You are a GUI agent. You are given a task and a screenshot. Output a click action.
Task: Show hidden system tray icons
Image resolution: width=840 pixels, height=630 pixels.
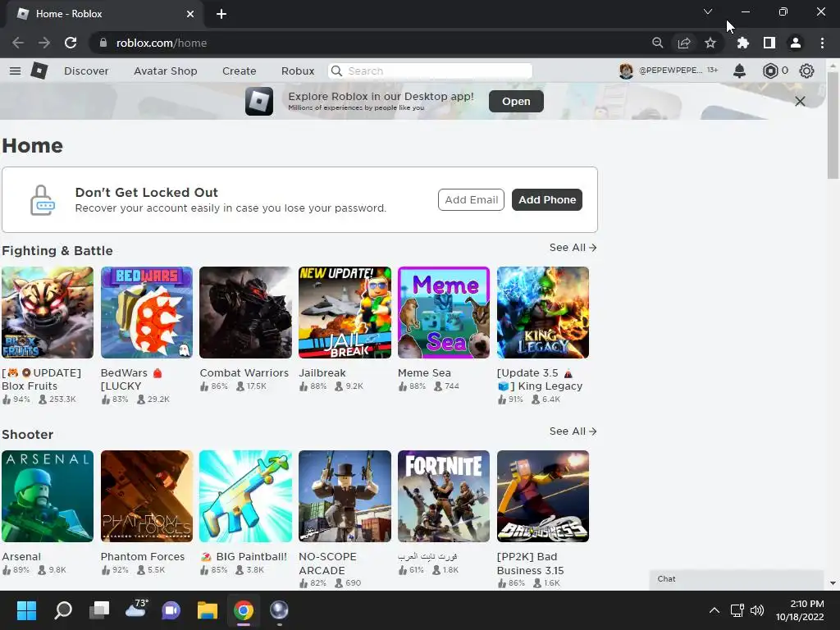(714, 610)
